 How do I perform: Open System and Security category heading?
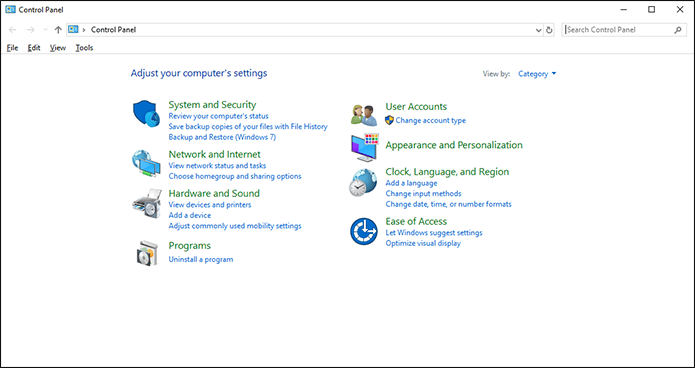click(x=212, y=105)
